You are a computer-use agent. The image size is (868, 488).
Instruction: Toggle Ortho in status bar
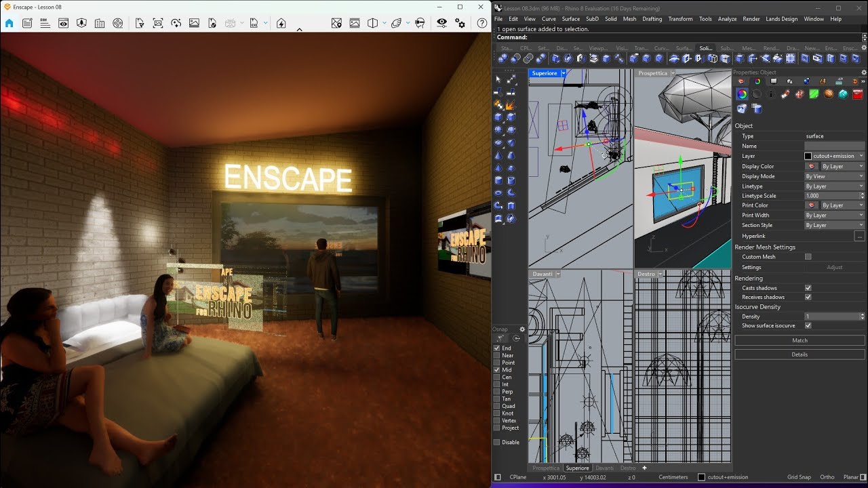point(827,477)
